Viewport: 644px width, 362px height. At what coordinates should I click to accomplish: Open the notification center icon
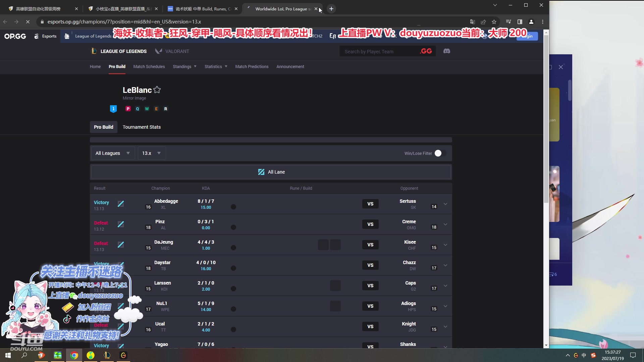(x=633, y=355)
